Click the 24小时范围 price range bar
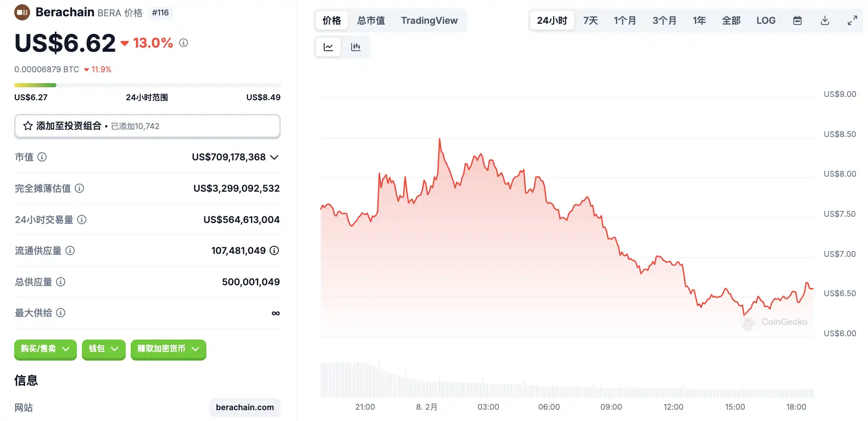This screenshot has height=421, width=868. (x=147, y=85)
